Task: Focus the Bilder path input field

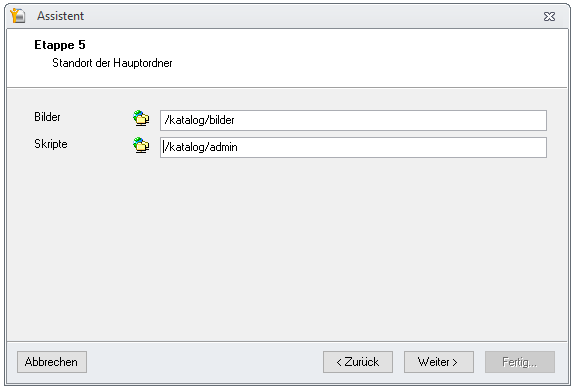Action: tap(353, 120)
